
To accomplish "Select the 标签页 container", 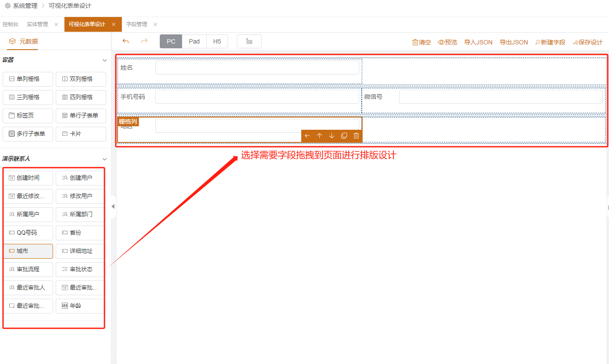I will coord(28,115).
